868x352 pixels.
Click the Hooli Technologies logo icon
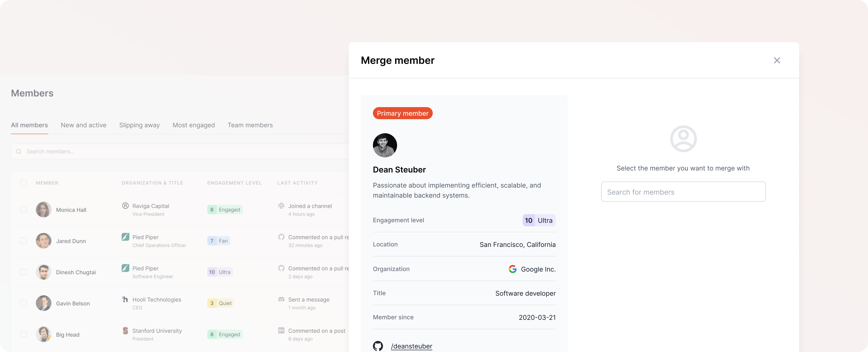(x=125, y=299)
